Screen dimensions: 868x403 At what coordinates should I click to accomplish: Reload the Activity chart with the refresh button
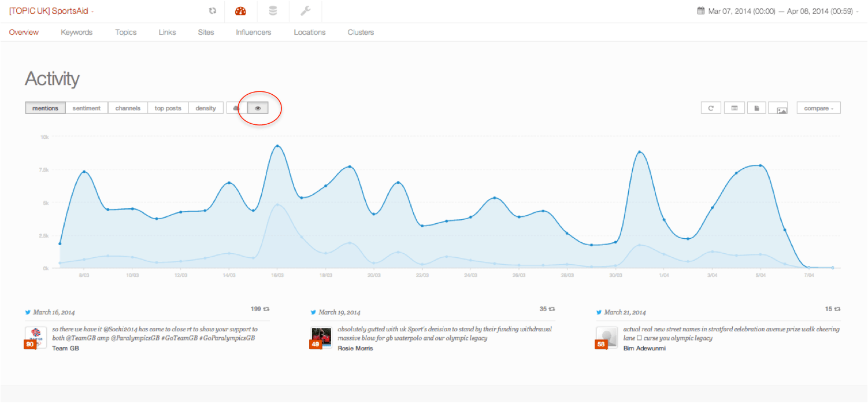pyautogui.click(x=711, y=108)
